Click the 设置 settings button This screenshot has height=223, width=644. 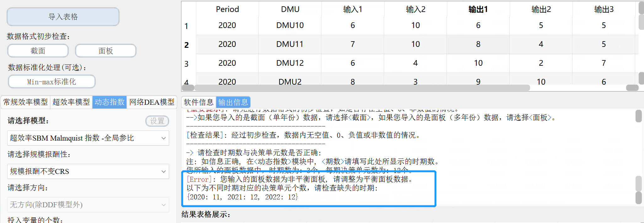[157, 121]
